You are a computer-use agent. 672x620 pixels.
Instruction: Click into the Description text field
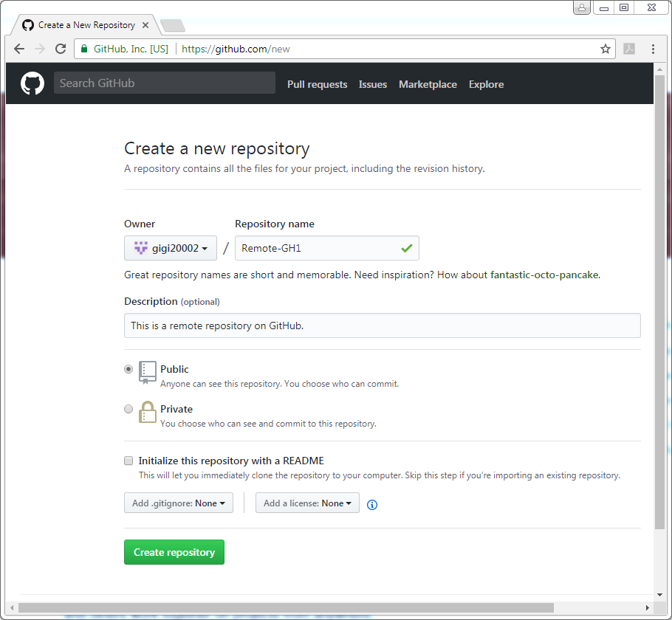coord(383,325)
